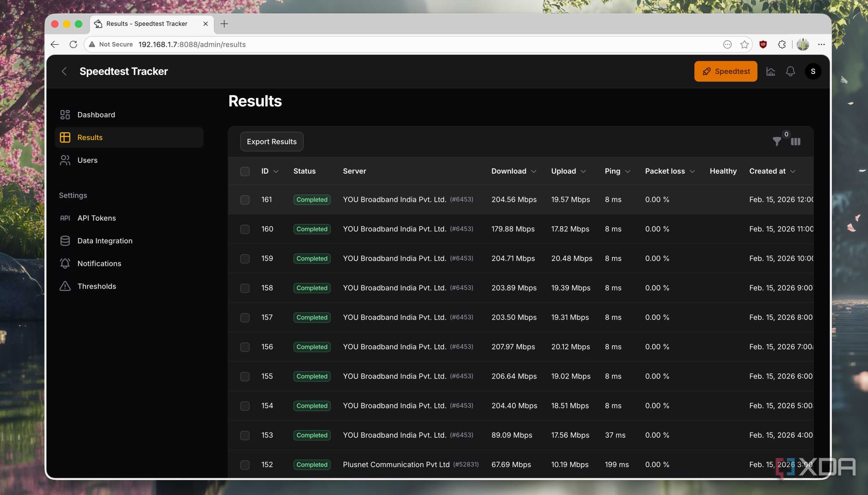Sort by the Packet loss column
Image resolution: width=868 pixels, height=495 pixels.
click(670, 171)
